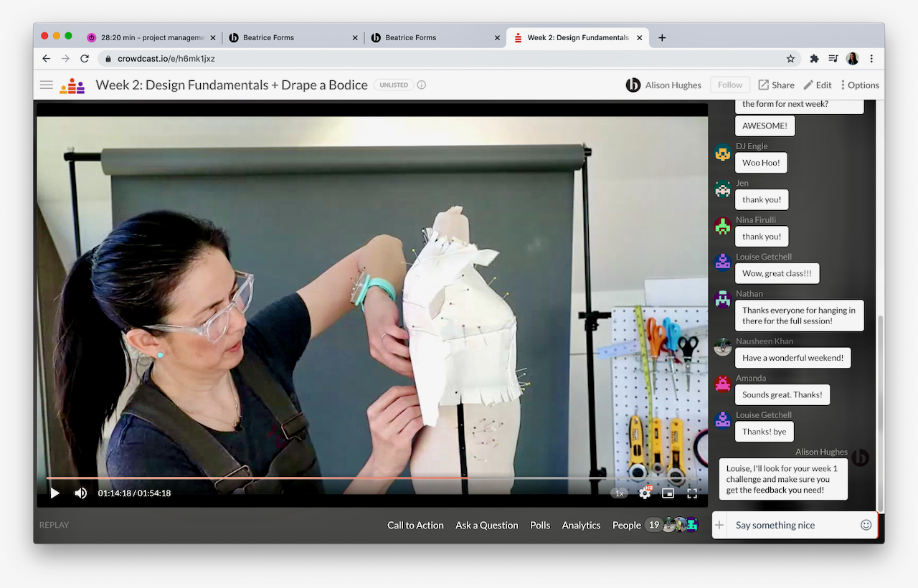Type in Say something nice field

tap(792, 525)
